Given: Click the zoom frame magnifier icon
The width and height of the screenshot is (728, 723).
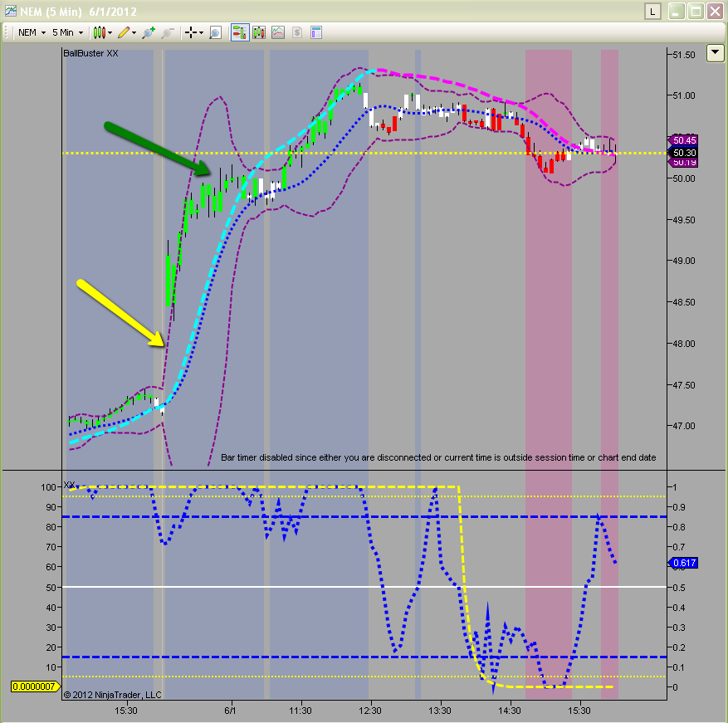Looking at the screenshot, I should click(x=216, y=32).
